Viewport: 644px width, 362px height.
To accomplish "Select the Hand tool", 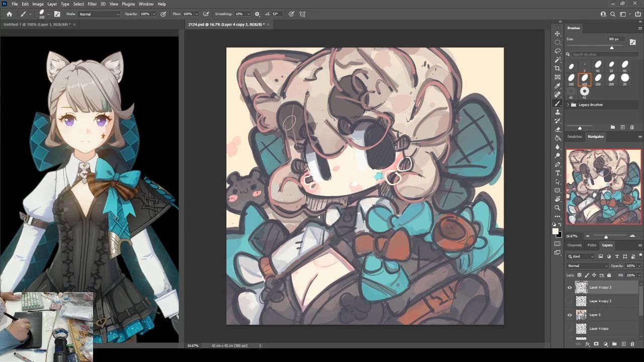I will point(557,199).
